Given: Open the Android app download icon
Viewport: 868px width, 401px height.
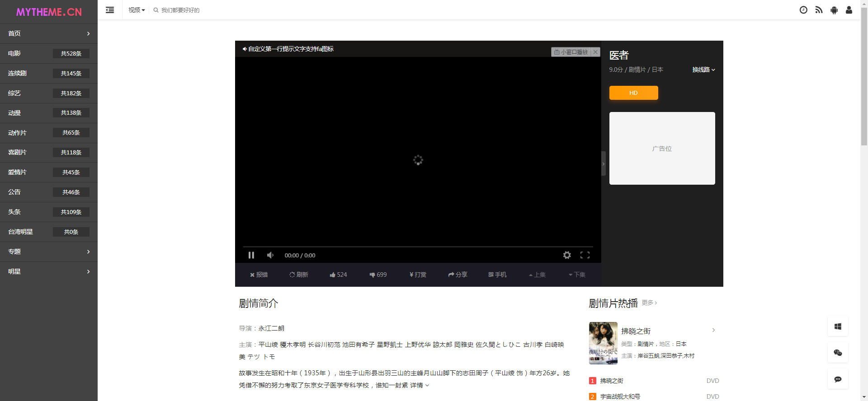Looking at the screenshot, I should click(834, 10).
